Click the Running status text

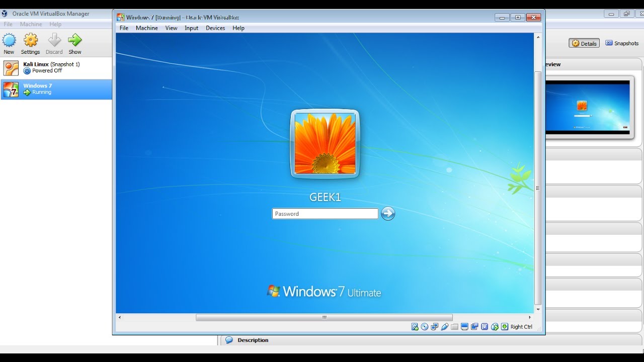(42, 93)
